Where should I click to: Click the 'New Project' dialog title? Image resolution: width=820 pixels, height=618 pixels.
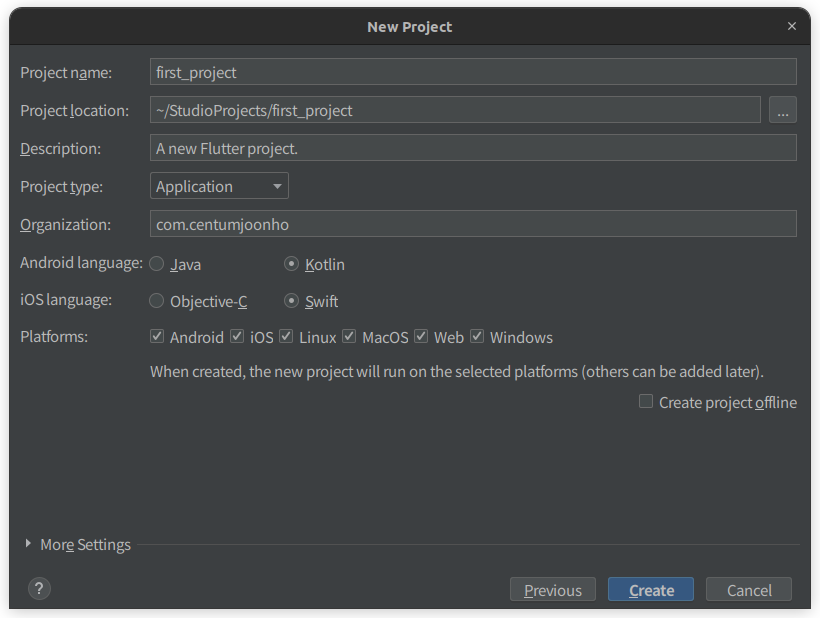[x=409, y=27]
